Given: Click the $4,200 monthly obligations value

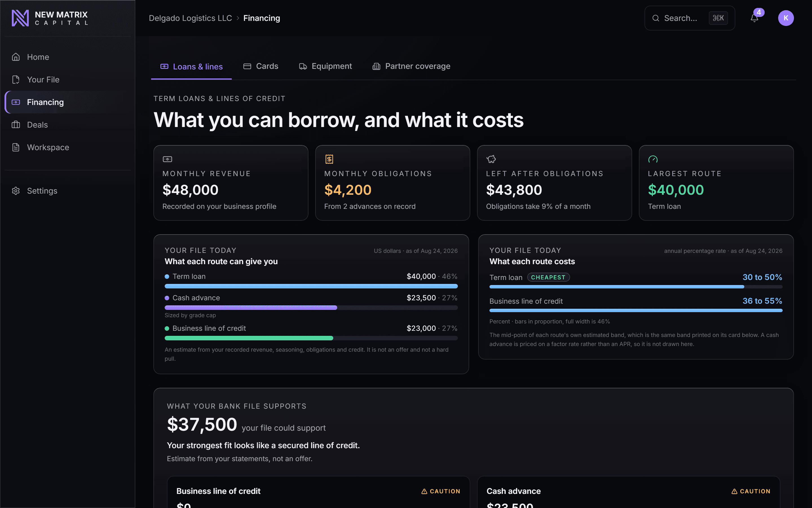Looking at the screenshot, I should [348, 190].
